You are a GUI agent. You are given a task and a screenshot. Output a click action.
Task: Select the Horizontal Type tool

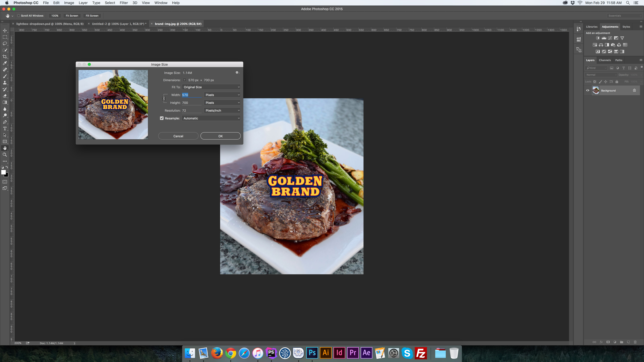[5, 129]
